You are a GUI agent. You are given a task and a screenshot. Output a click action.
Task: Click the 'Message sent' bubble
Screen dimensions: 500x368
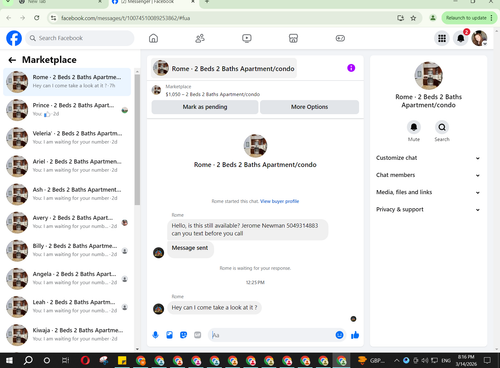click(190, 248)
